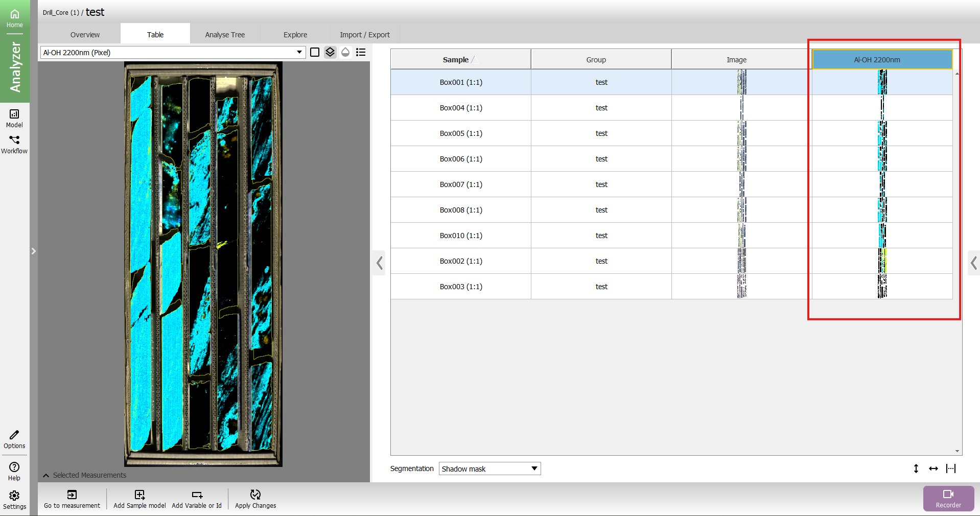The image size is (980, 516).
Task: Click fit-height vertical arrow icon
Action: coord(916,468)
